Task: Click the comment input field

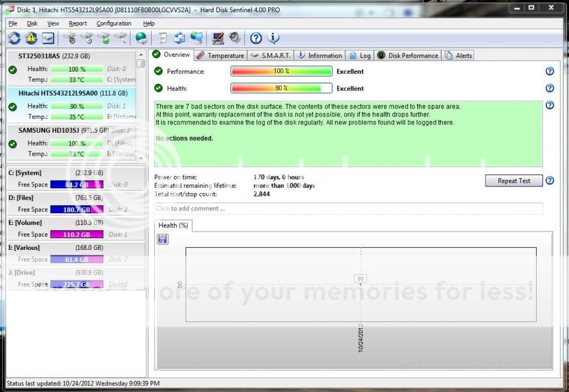Action: (x=348, y=209)
